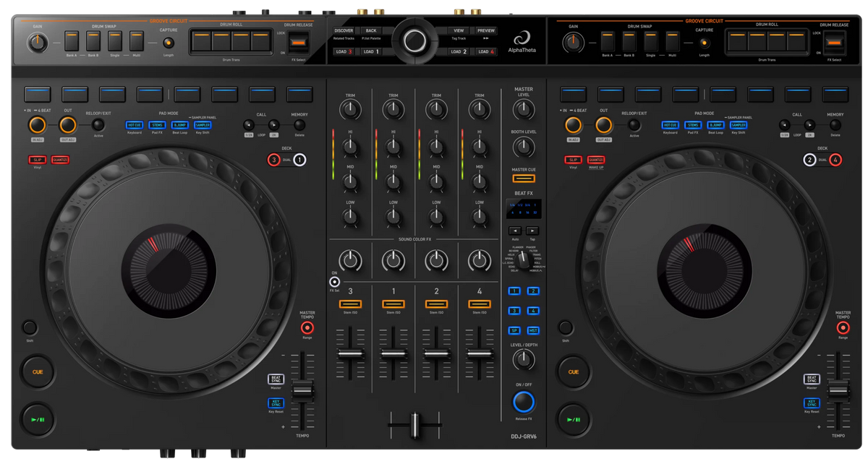Screen dimensions: 868x464
Task: Click the LEVEL/DEPTH knob
Action: point(524,359)
